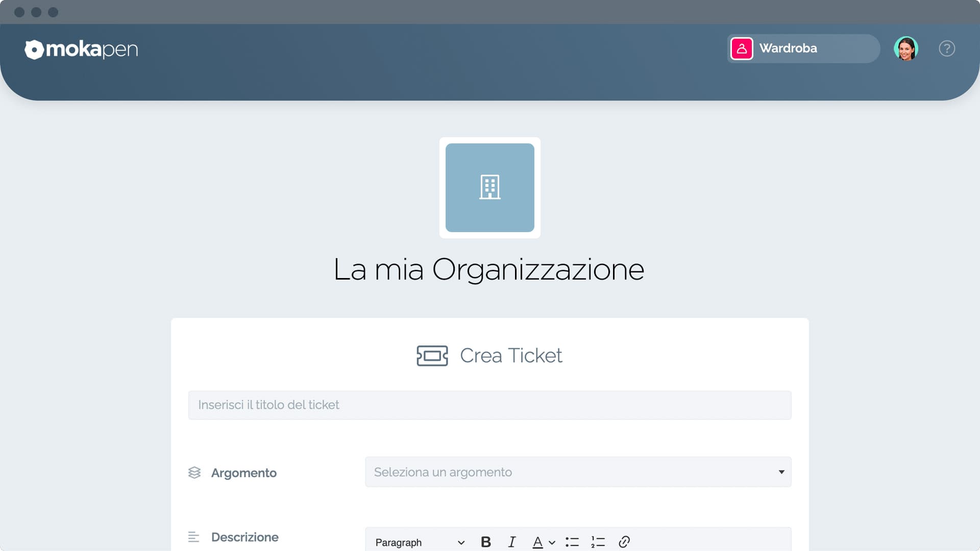This screenshot has width=980, height=551.
Task: Click the La mia Organizzazione building avatar
Action: [489, 187]
